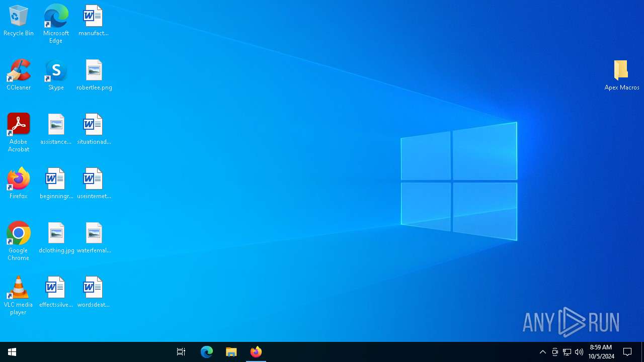644x362 pixels.
Task: Select the Recycle Bin desktop icon
Action: [19, 21]
